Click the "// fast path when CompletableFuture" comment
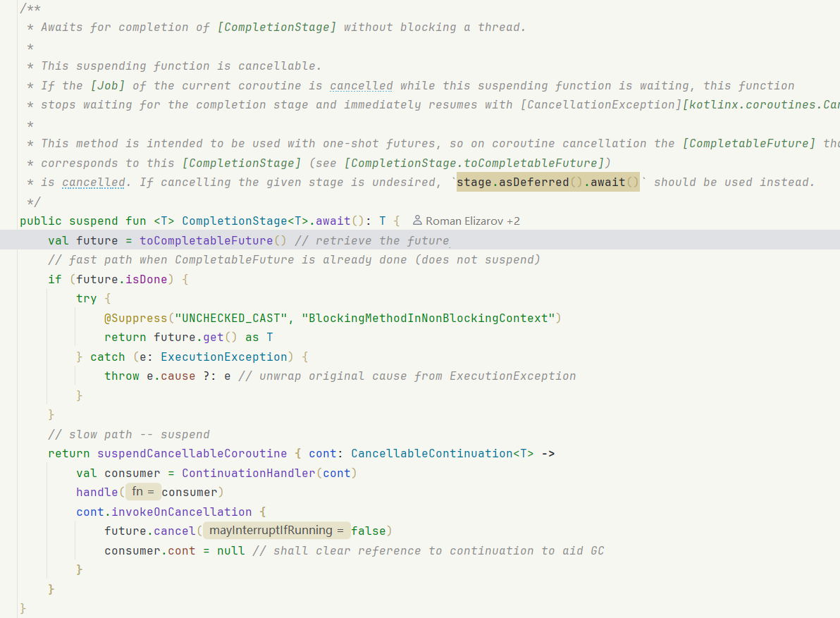Viewport: 840px width, 618px height. pos(294,260)
